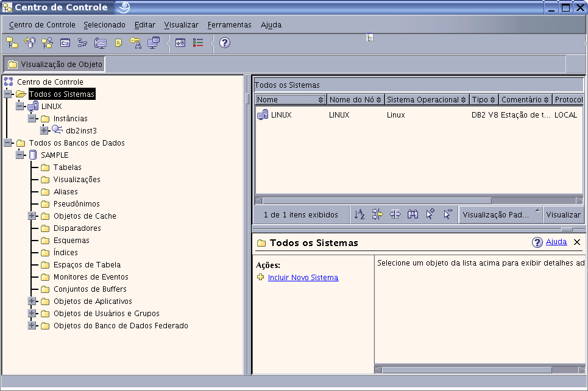Sort by the Sistema Operacional column
588x391 pixels.
point(427,99)
